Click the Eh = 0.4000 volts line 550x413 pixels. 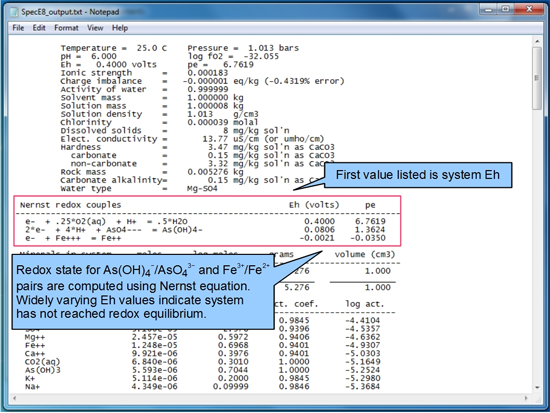pos(108,65)
